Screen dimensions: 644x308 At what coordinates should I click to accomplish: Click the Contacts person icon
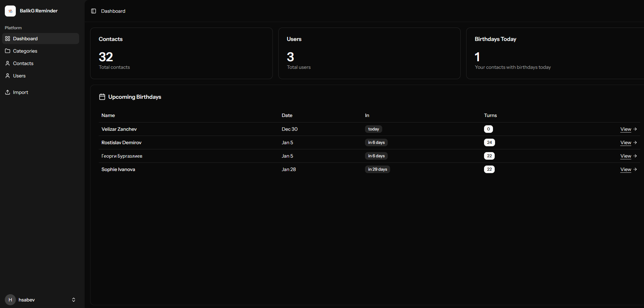click(8, 63)
